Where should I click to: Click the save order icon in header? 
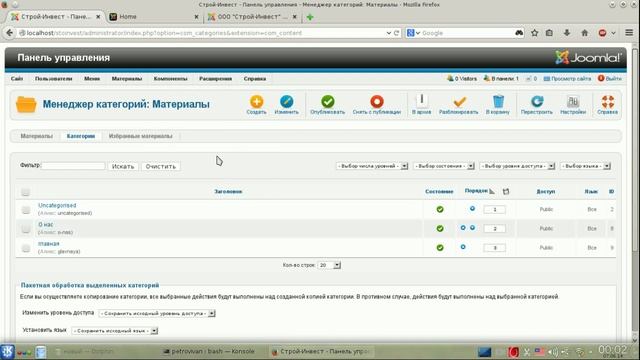pyautogui.click(x=506, y=191)
